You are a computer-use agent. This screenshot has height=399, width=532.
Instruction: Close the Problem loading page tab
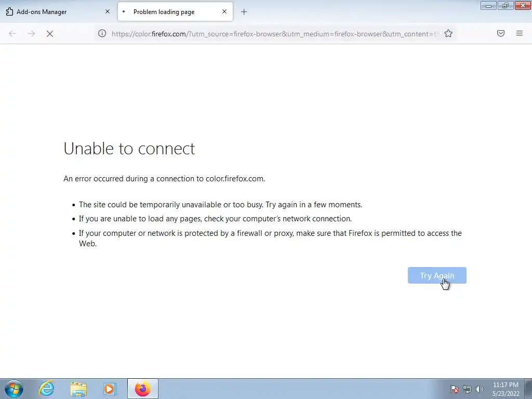[x=224, y=11]
